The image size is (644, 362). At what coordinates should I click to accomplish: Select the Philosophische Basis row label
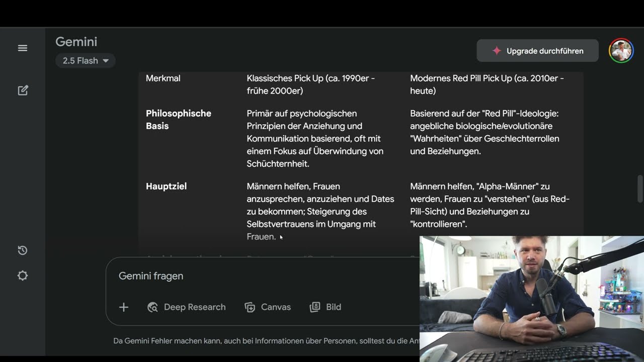click(179, 120)
